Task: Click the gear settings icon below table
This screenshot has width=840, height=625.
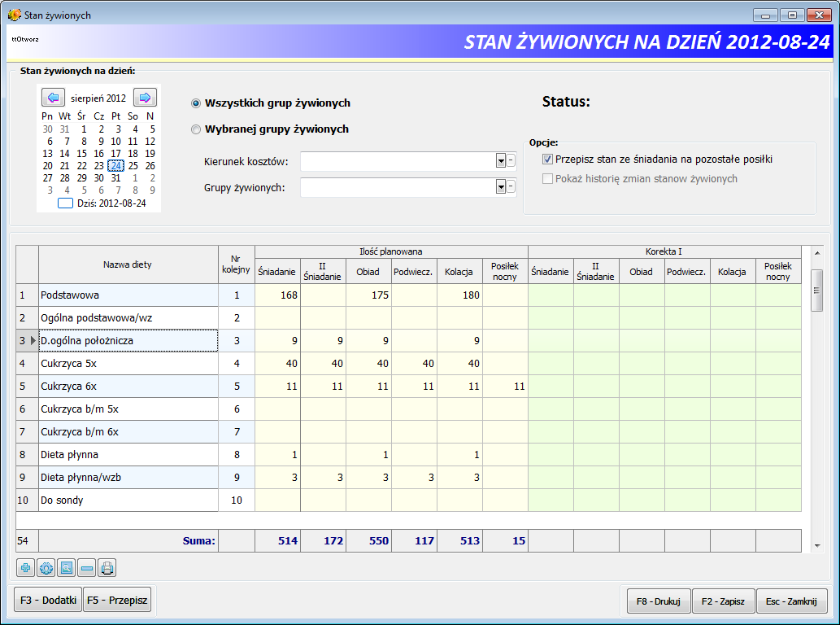Action: coord(46,568)
